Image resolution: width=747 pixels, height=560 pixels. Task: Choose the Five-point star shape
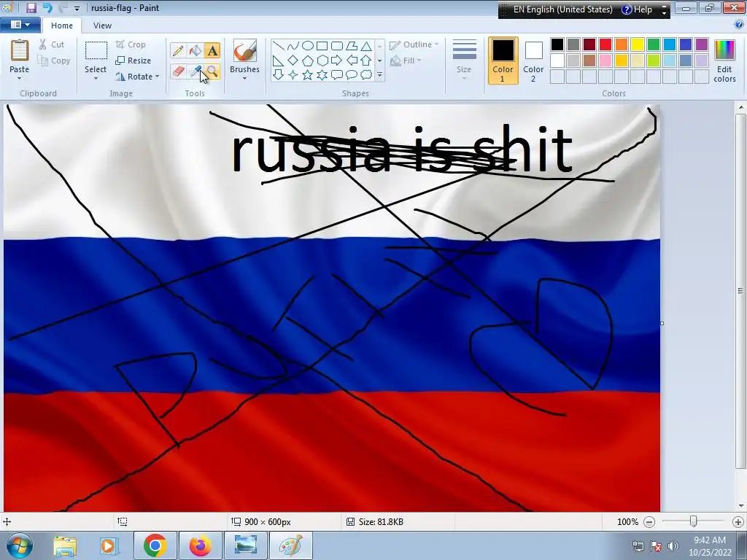(x=308, y=75)
